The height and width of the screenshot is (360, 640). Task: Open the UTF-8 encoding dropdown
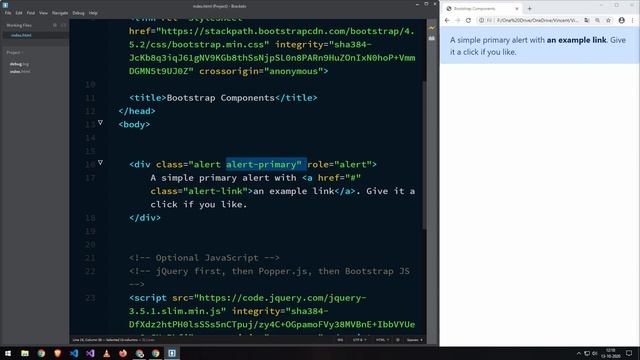359,340
